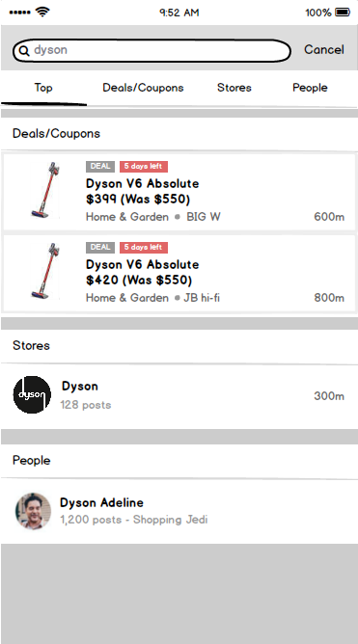This screenshot has width=358, height=644.
Task: Open Dyson V6 Absolute $420 deal
Action: pos(179,273)
